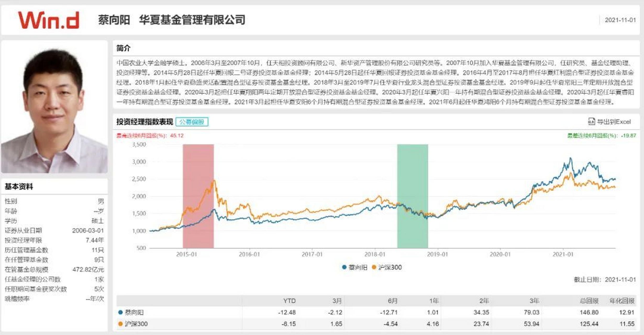
Task: Click the blue dot in 蔡向阳 table row
Action: pos(120,312)
